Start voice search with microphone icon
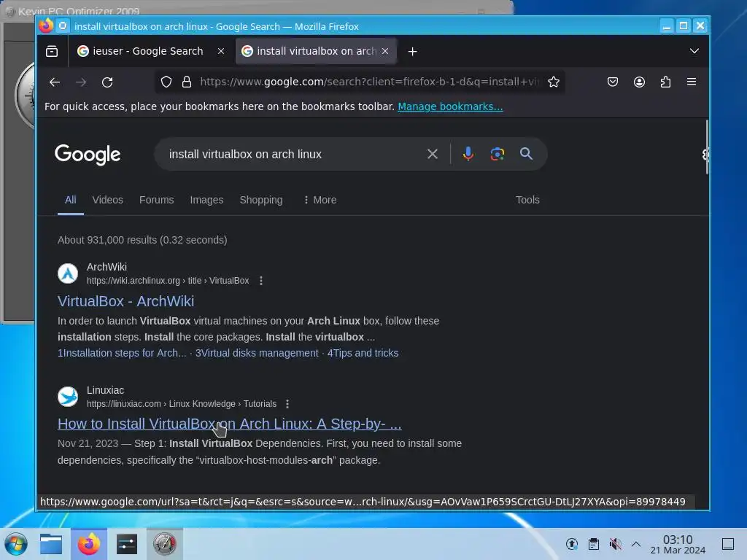This screenshot has height=560, width=747. coord(468,154)
